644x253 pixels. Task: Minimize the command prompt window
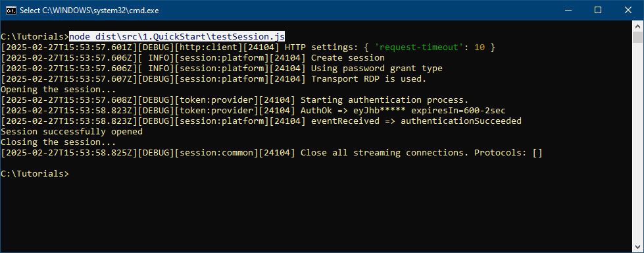[x=569, y=11]
